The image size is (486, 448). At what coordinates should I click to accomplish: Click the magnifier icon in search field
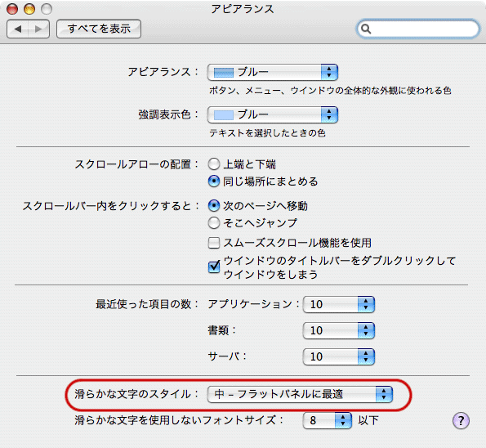(366, 29)
